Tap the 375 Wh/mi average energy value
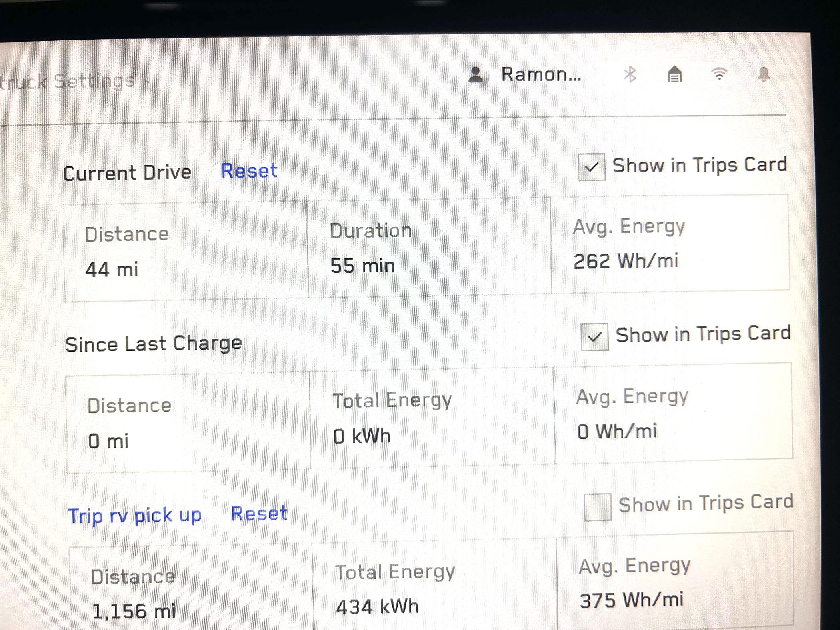 [x=631, y=600]
